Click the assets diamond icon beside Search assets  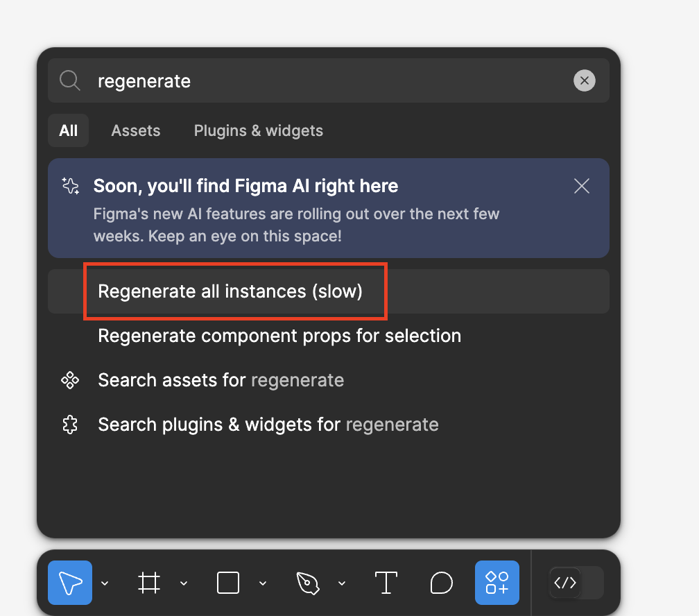(70, 380)
